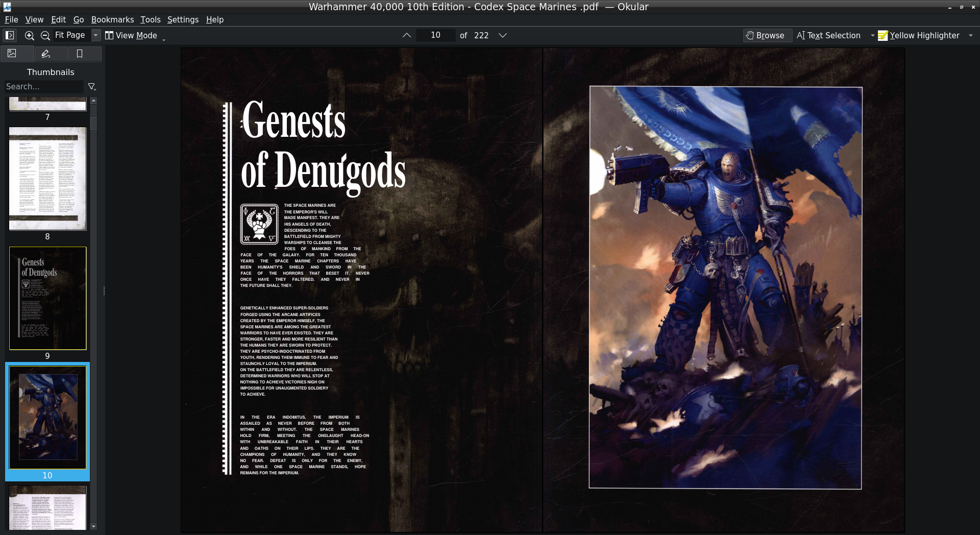The image size is (980, 535).
Task: Click the zoom in magnifier icon
Action: (30, 35)
